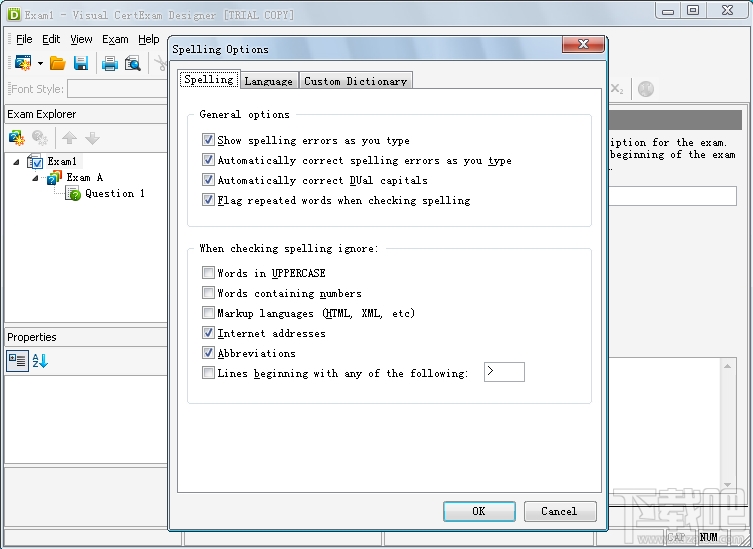Select Question 1 in the tree
Screen dimensions: 753x549
tap(115, 194)
